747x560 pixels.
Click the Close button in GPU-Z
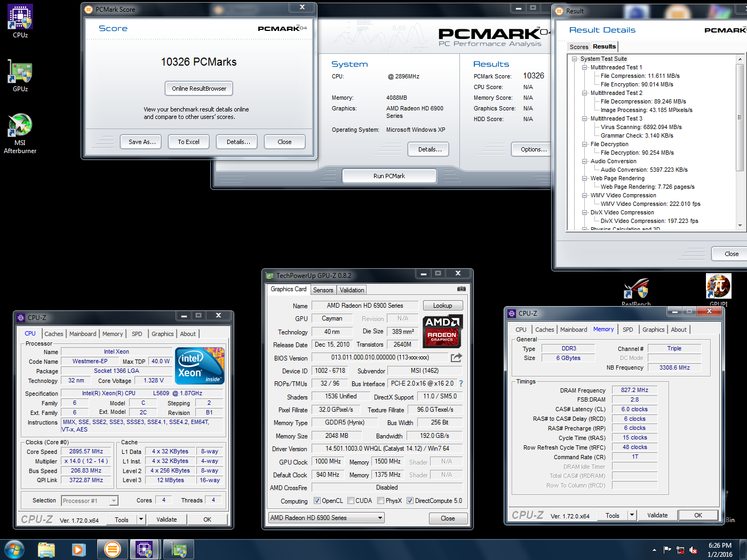coord(448,518)
